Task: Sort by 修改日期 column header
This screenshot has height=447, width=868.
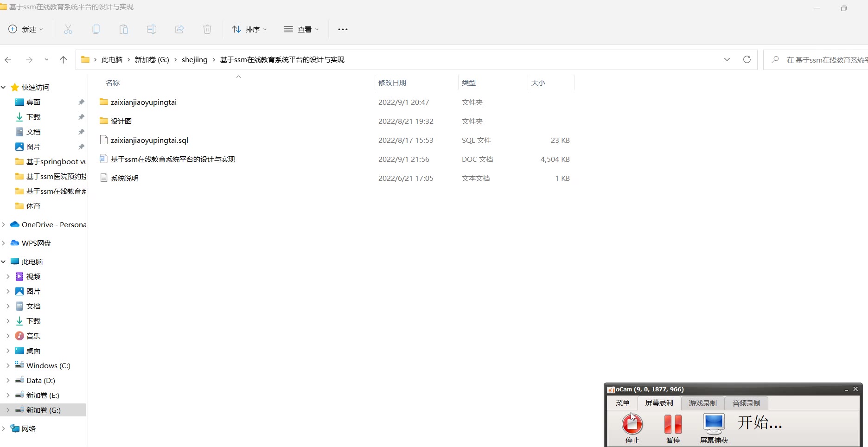Action: [392, 83]
